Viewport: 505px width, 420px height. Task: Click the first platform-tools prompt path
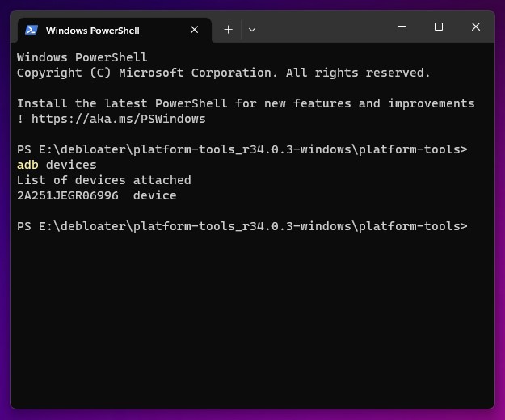[242, 149]
